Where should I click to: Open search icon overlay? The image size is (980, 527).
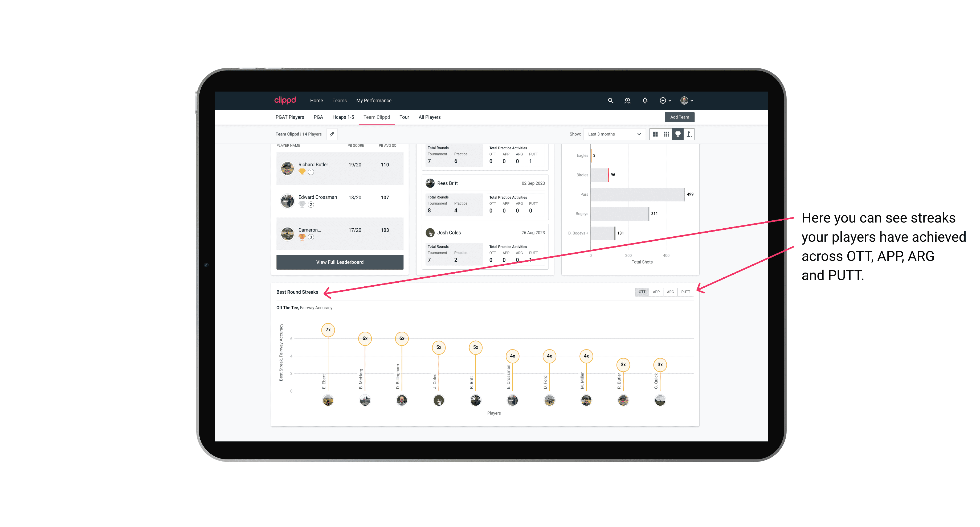click(x=609, y=101)
